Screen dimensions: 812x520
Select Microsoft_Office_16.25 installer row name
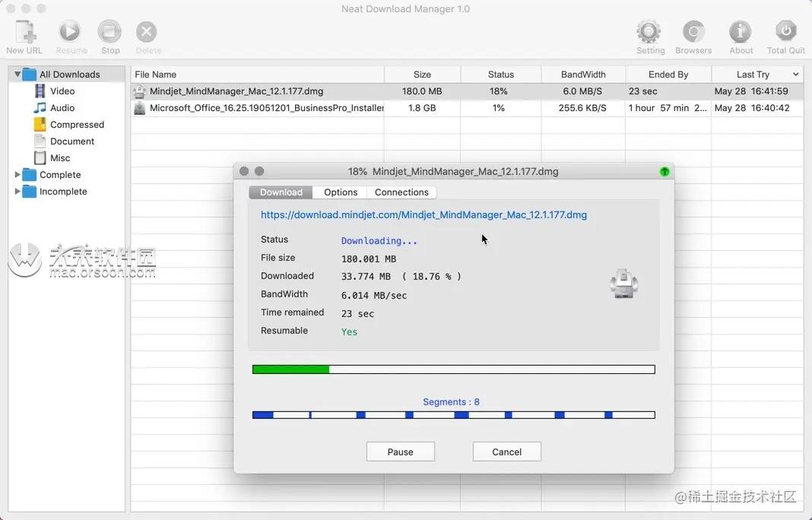coord(267,108)
